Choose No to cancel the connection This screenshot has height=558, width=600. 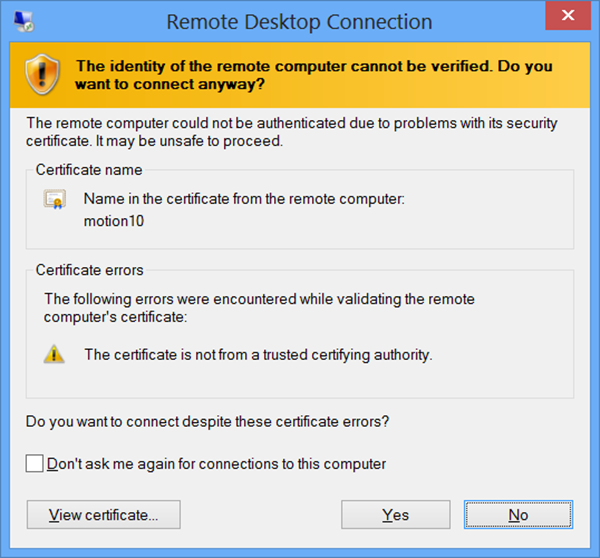(518, 515)
